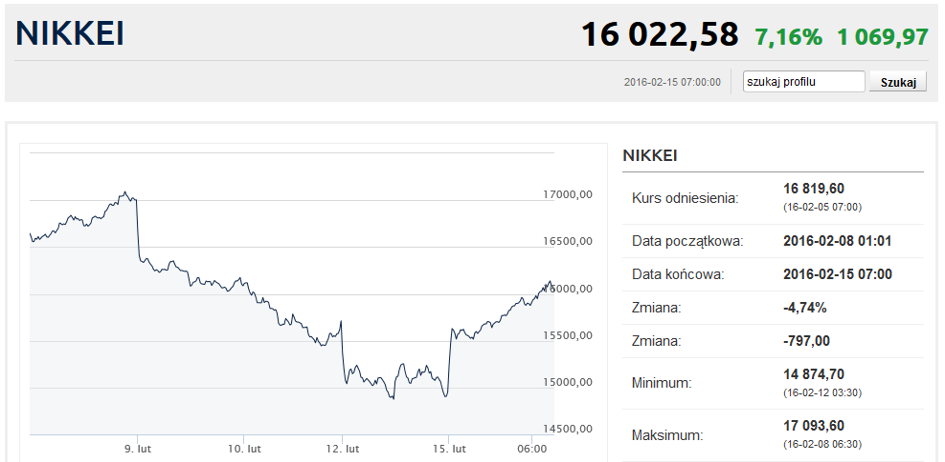Click the "Data początkowa" value 2016-02-08 01:01
Viewport: 945px width, 462px height.
click(838, 241)
